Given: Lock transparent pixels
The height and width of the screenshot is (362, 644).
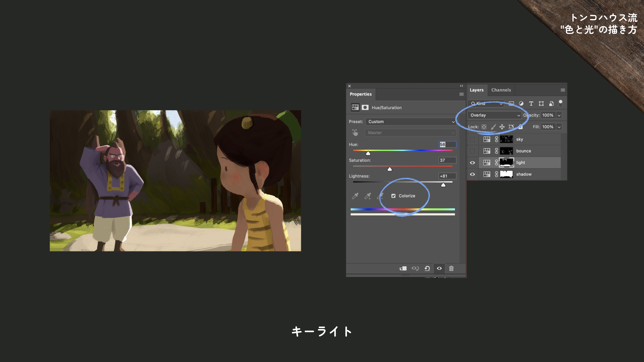Looking at the screenshot, I should (x=484, y=127).
